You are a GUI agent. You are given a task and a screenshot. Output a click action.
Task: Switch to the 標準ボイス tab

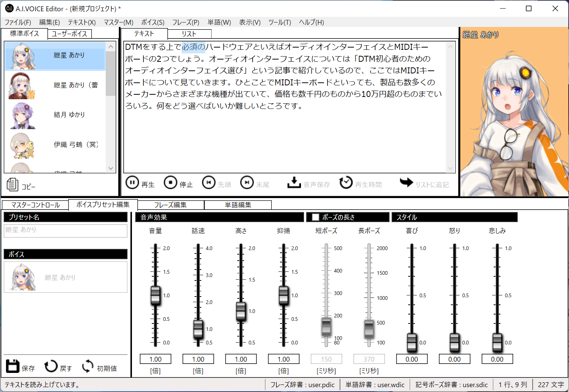(x=24, y=33)
